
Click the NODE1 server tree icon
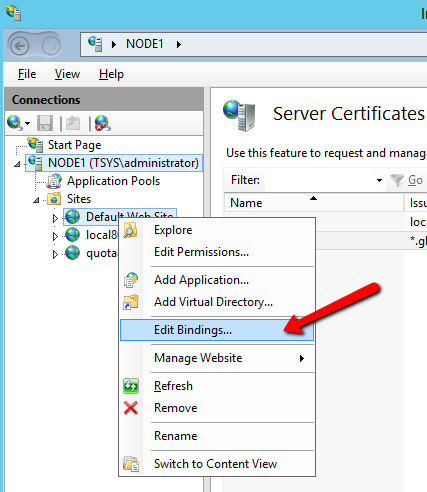[x=35, y=163]
